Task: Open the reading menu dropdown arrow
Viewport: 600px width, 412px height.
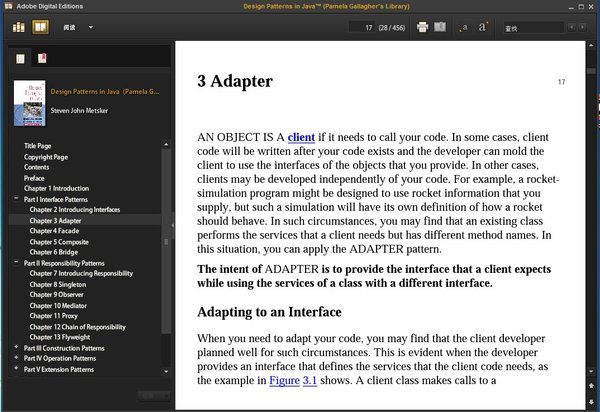Action: pos(90,27)
